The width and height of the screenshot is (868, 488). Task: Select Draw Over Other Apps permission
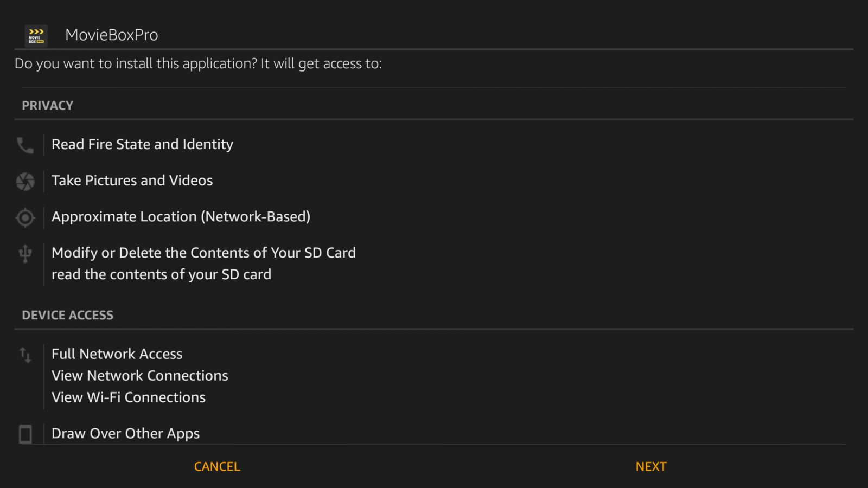click(x=125, y=434)
